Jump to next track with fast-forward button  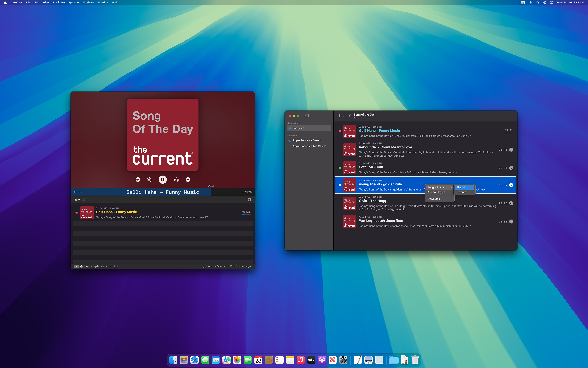point(188,180)
